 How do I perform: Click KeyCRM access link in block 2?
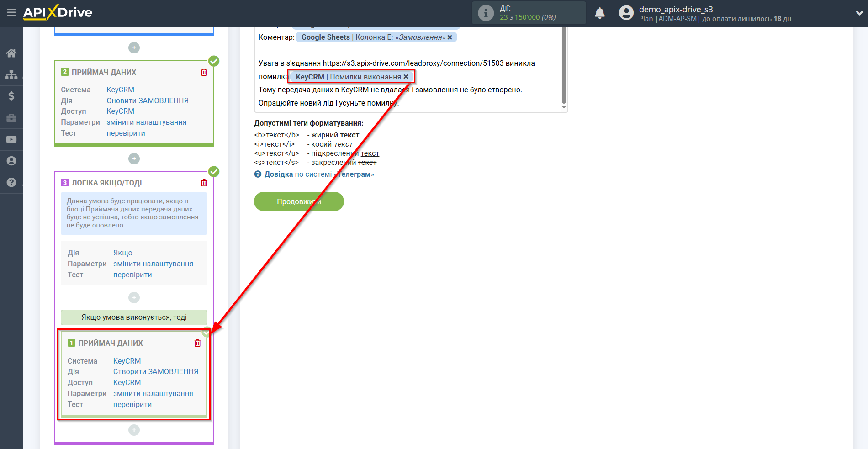coord(120,111)
